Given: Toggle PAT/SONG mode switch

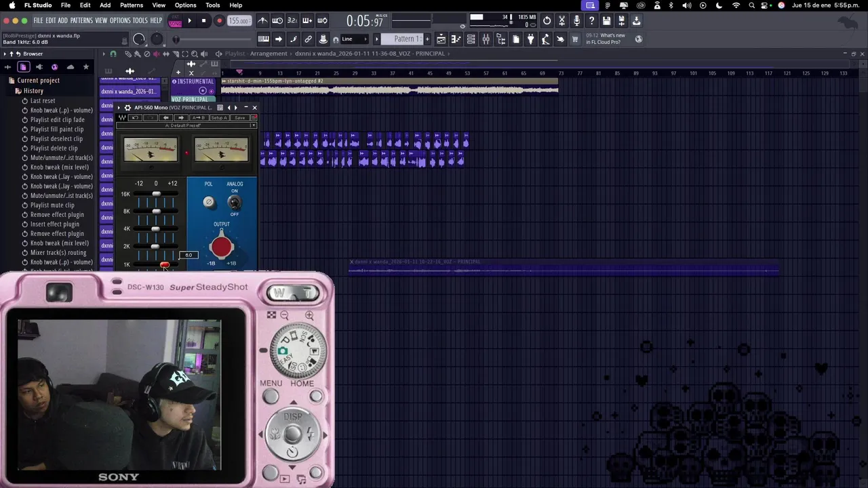Looking at the screenshot, I should point(174,21).
